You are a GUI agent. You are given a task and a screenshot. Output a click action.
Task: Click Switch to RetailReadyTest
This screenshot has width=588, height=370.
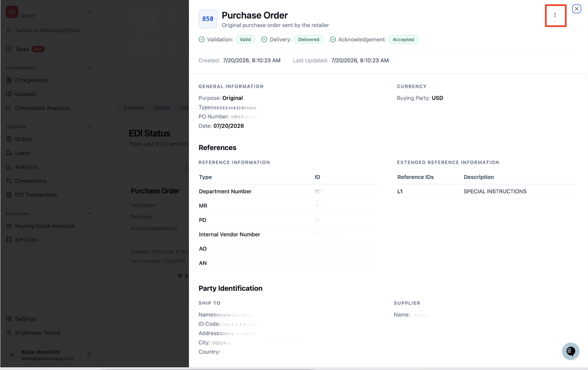(47, 31)
